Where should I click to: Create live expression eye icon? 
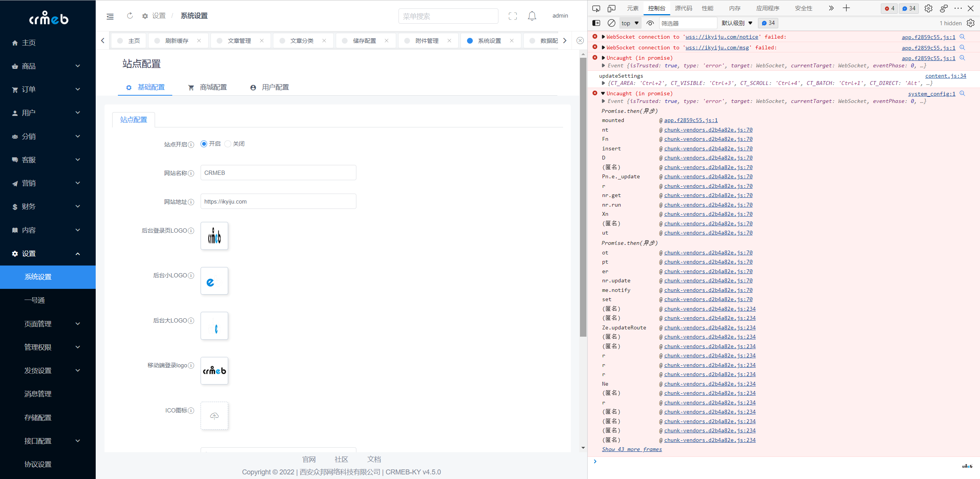(650, 23)
